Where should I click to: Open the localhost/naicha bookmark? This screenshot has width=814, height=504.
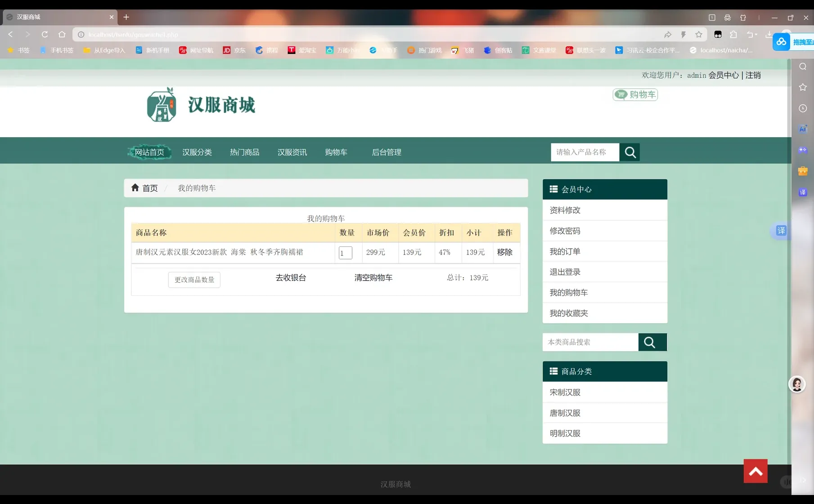(x=721, y=50)
